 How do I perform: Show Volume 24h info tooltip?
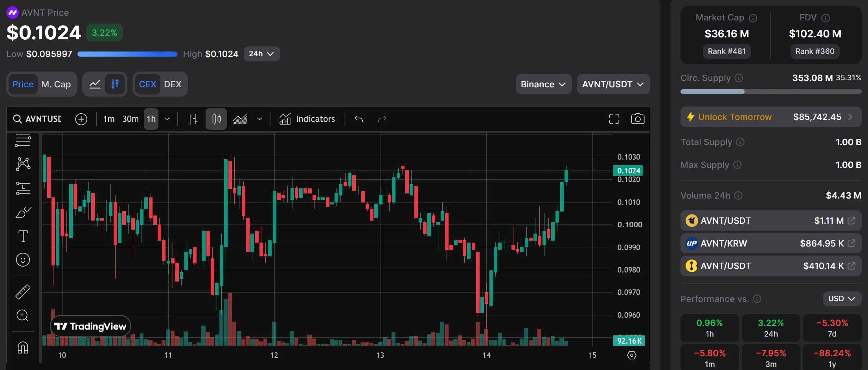(738, 195)
